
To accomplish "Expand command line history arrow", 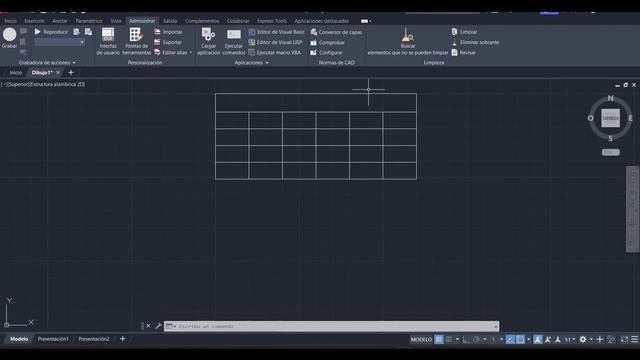I will pyautogui.click(x=496, y=326).
